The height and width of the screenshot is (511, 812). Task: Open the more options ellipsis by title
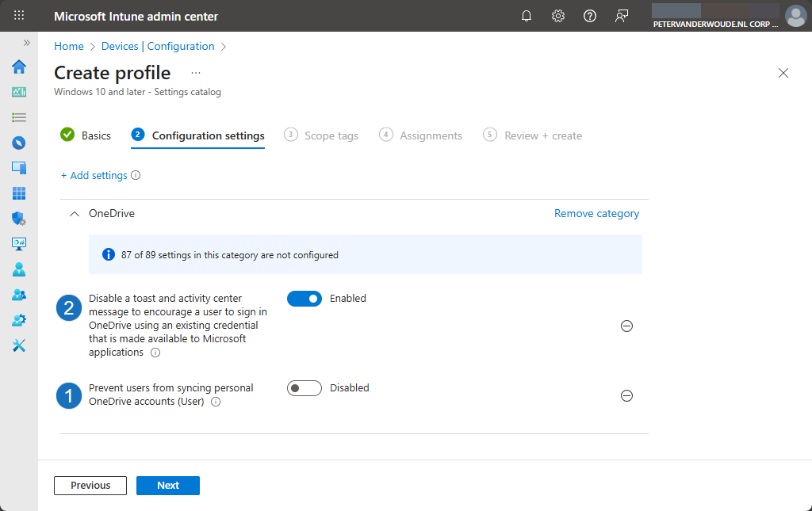tap(196, 73)
